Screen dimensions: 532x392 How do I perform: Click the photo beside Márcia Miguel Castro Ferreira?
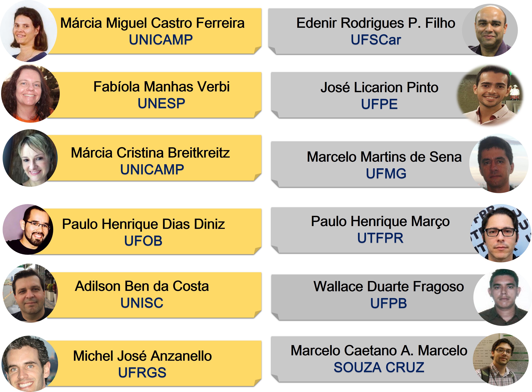point(28,31)
